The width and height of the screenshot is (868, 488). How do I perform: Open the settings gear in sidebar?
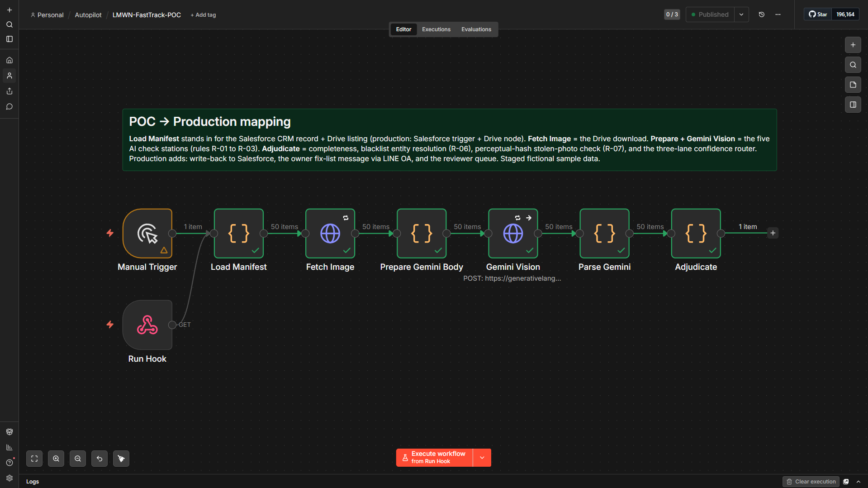coord(9,478)
